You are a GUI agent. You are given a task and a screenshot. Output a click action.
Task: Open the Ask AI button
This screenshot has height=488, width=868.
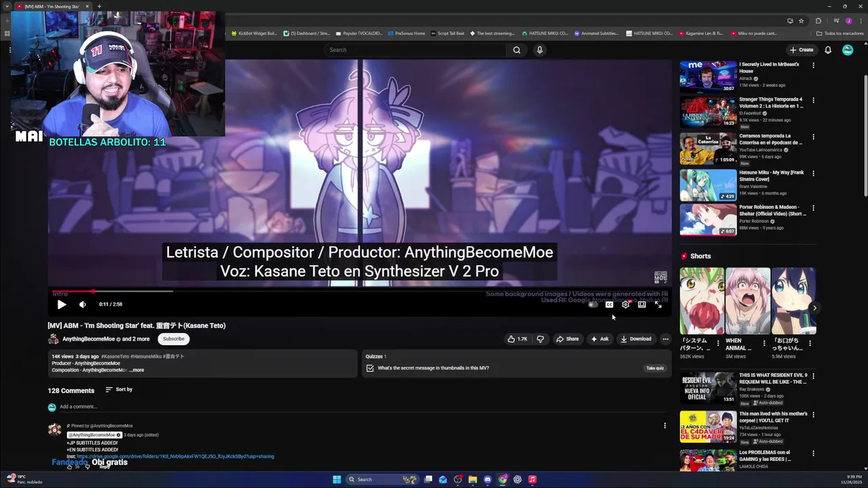599,339
